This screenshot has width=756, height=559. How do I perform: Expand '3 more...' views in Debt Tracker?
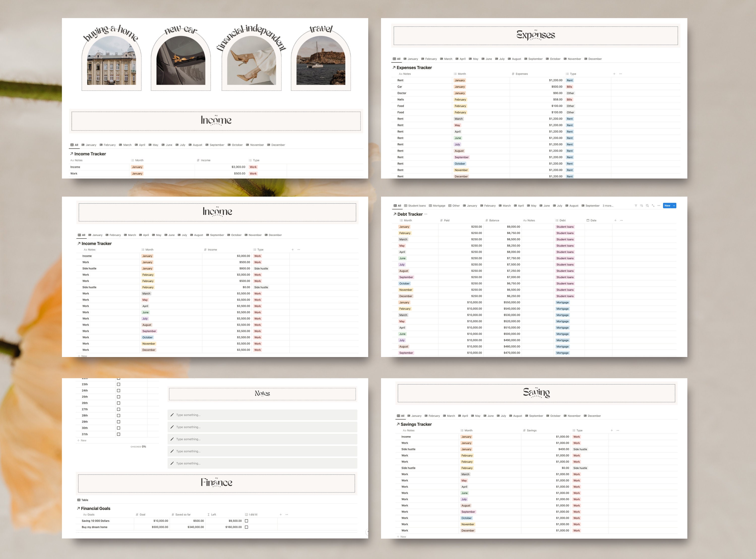[x=608, y=206]
